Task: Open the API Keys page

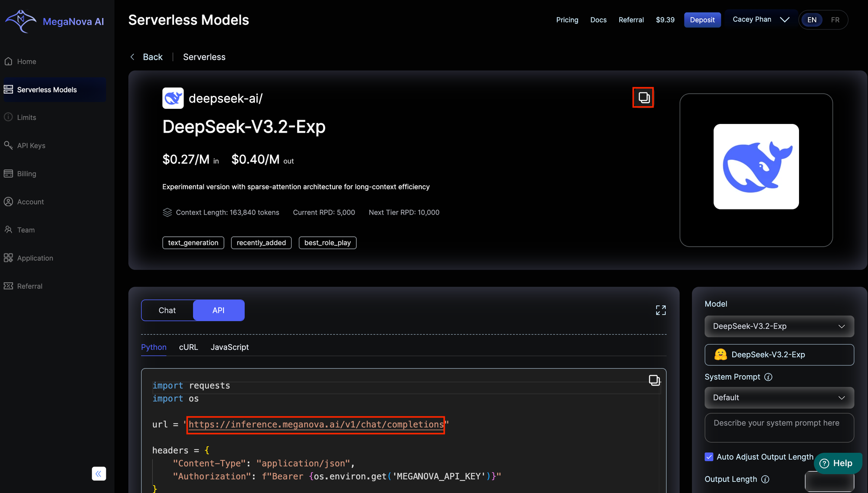Action: click(x=31, y=146)
